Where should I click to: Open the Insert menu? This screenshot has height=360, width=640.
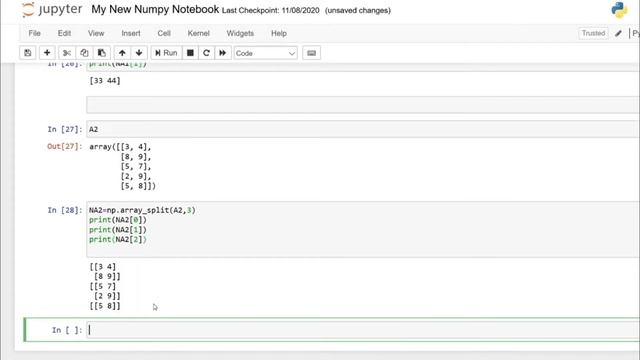[131, 33]
